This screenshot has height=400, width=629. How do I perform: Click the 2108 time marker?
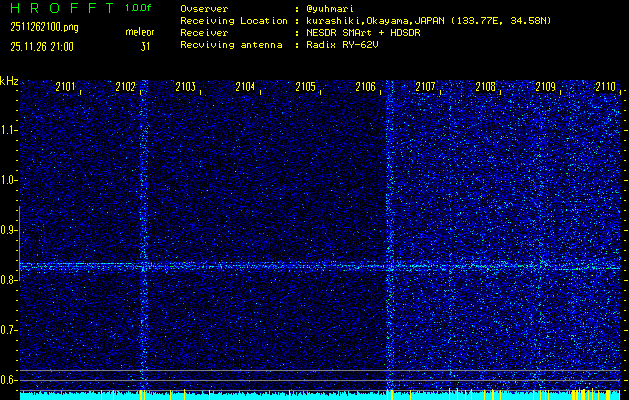click(x=485, y=87)
